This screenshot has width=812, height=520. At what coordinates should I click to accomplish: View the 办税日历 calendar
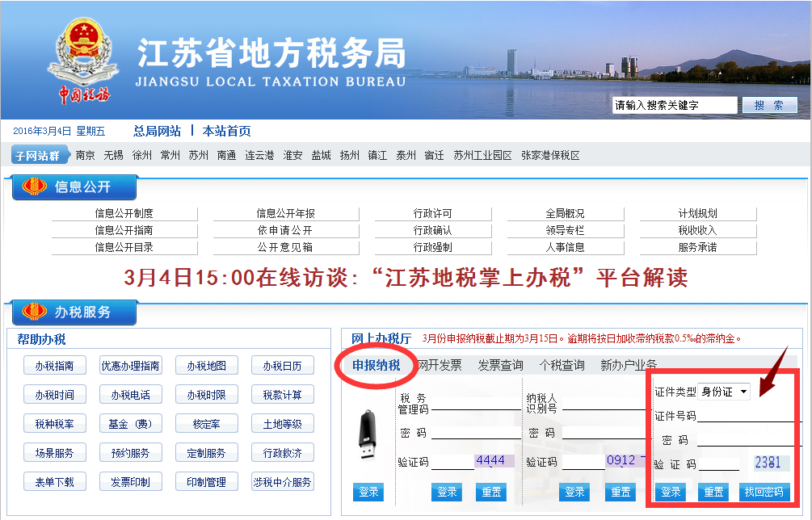(x=282, y=366)
